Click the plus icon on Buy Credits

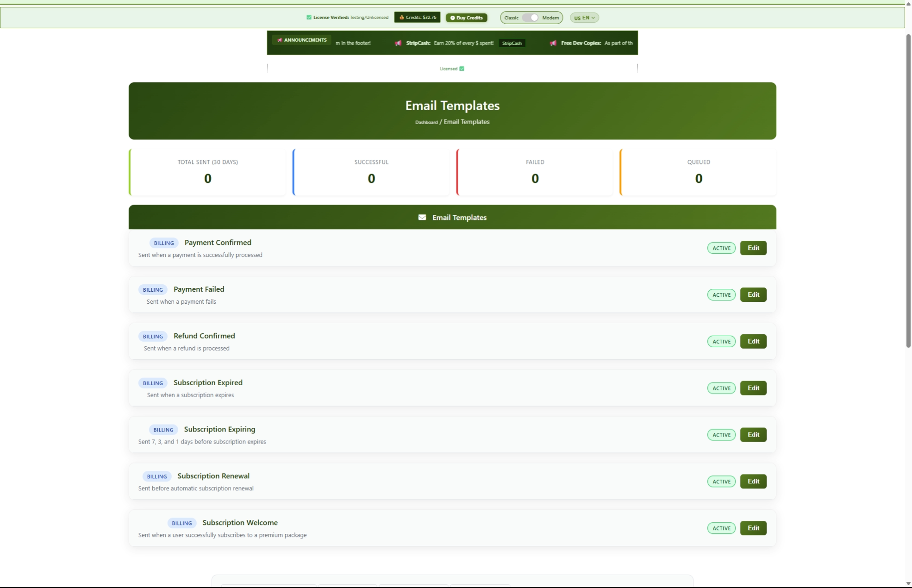coord(452,18)
